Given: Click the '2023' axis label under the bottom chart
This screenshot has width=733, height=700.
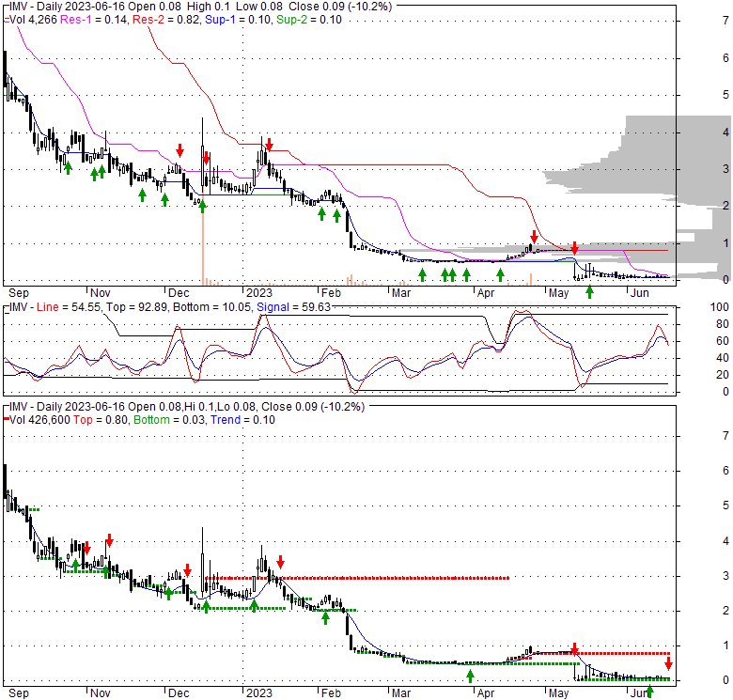Looking at the screenshot, I should [x=259, y=693].
